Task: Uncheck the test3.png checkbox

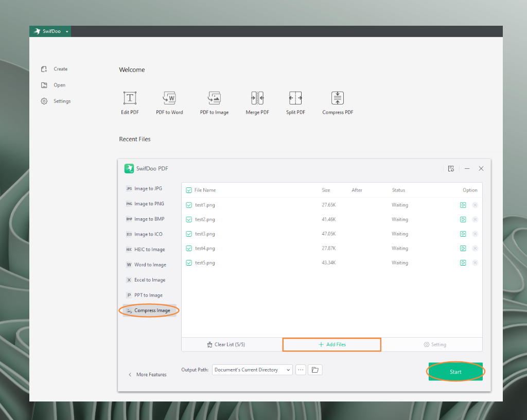Action: point(189,234)
